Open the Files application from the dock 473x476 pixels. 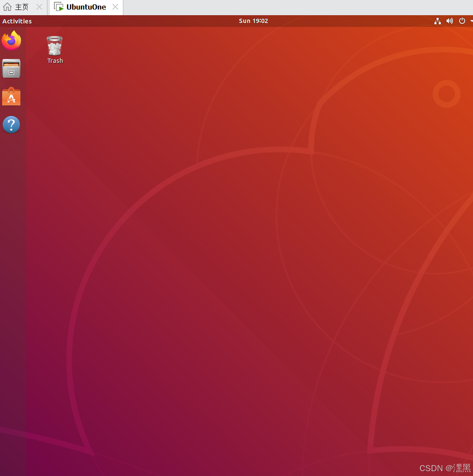(x=11, y=69)
